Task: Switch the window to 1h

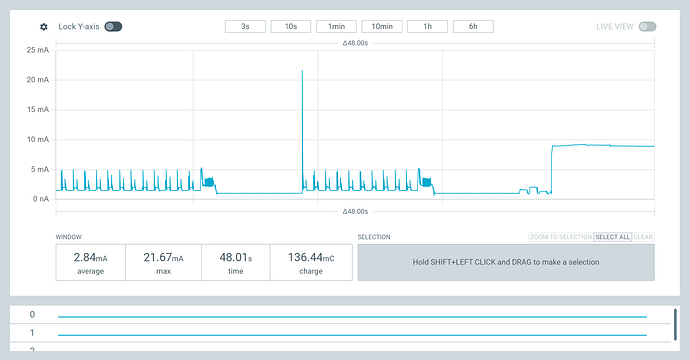Action: point(427,26)
